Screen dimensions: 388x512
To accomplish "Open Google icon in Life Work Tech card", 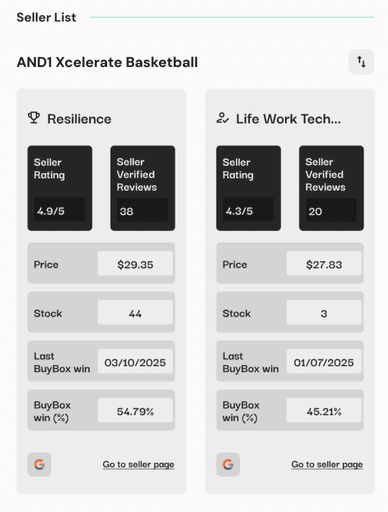I will (x=228, y=464).
